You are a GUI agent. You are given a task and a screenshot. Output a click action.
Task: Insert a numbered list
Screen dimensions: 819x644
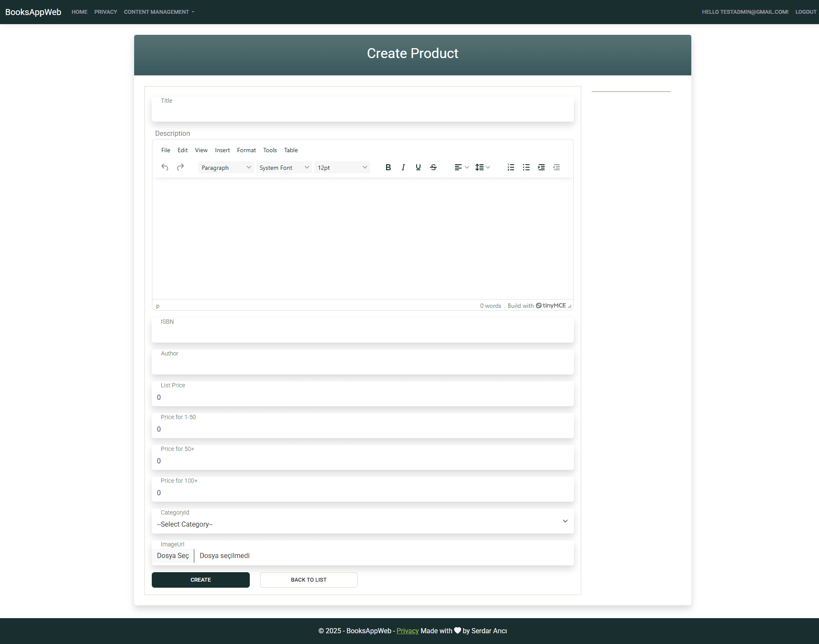(x=511, y=167)
